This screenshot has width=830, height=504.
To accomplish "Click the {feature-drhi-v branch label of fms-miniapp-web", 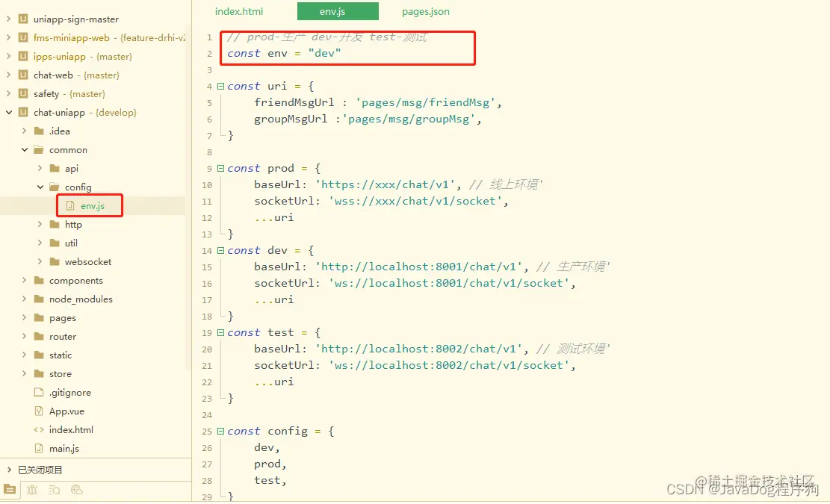I will [153, 37].
